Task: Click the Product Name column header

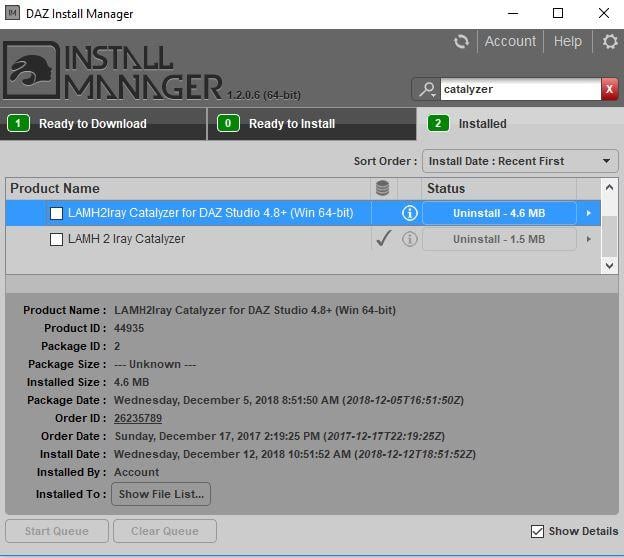Action: 188,188
